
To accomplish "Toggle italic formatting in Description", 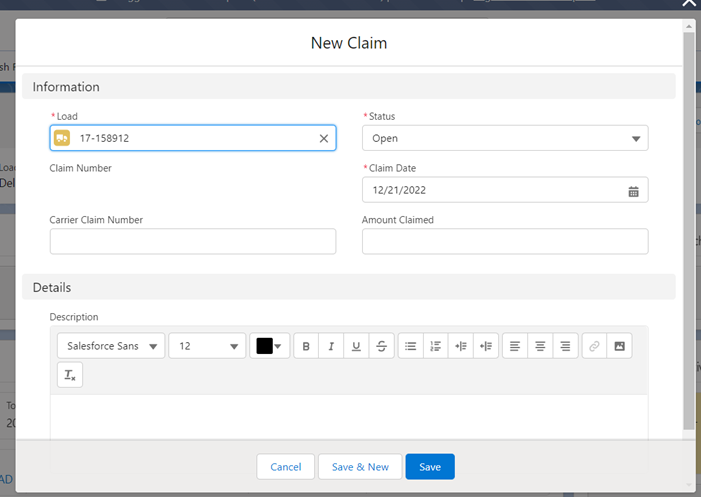I will click(x=331, y=346).
